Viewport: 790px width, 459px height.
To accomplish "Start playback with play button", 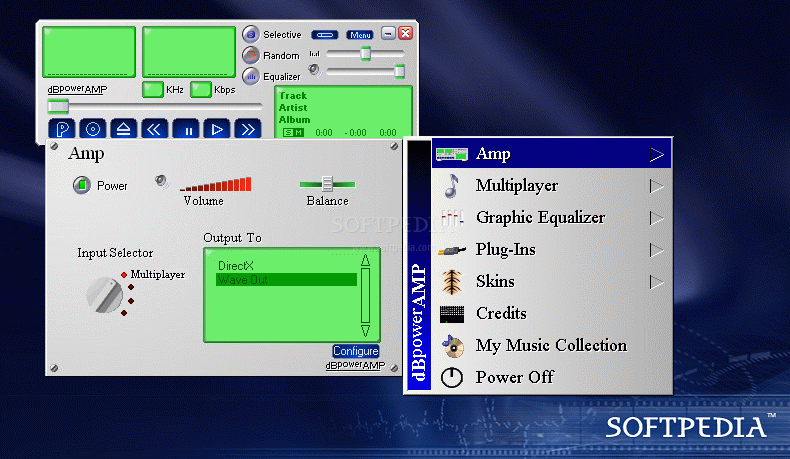I will (217, 129).
